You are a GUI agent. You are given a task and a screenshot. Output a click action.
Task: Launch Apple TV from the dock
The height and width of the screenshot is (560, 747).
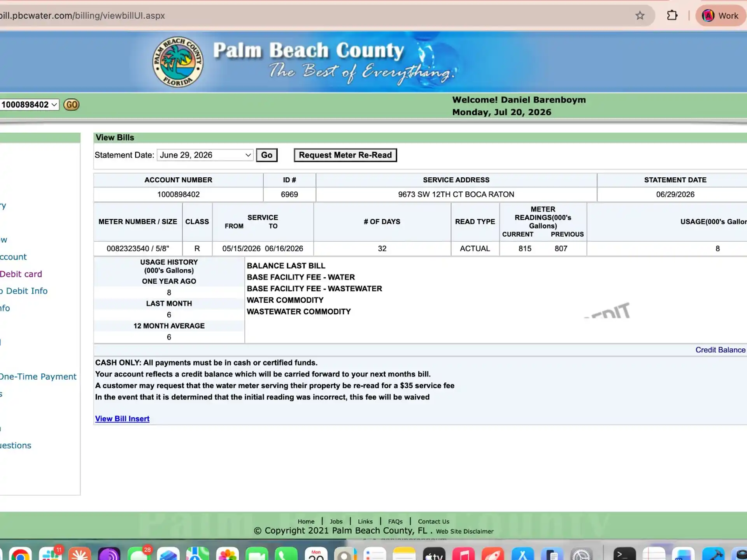[434, 554]
